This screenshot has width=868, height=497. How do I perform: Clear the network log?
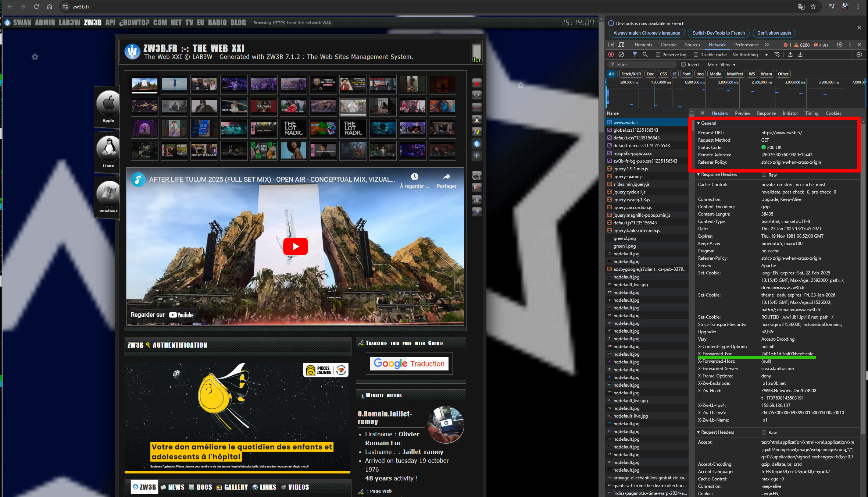[x=621, y=54]
